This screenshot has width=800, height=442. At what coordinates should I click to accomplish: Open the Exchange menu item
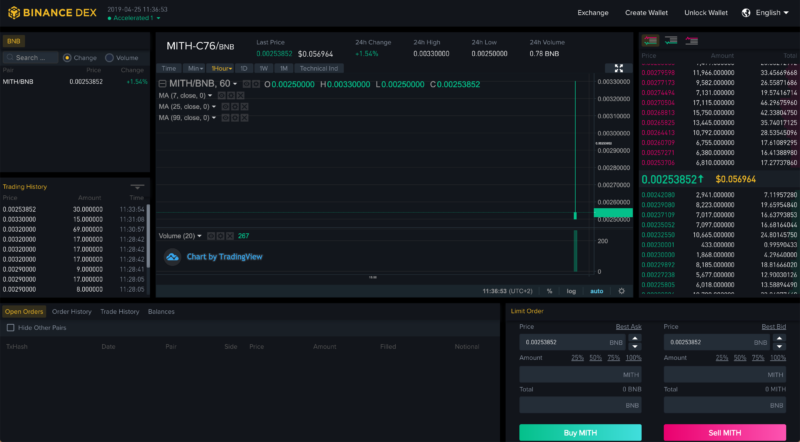593,13
